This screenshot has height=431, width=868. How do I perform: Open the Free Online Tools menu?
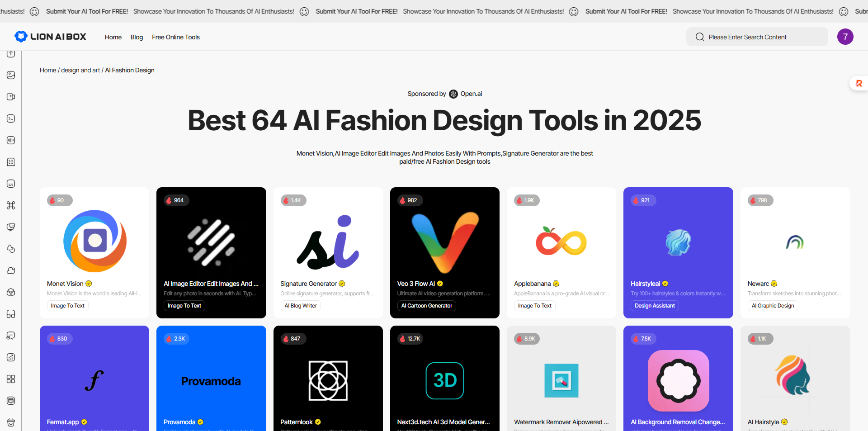(x=176, y=37)
